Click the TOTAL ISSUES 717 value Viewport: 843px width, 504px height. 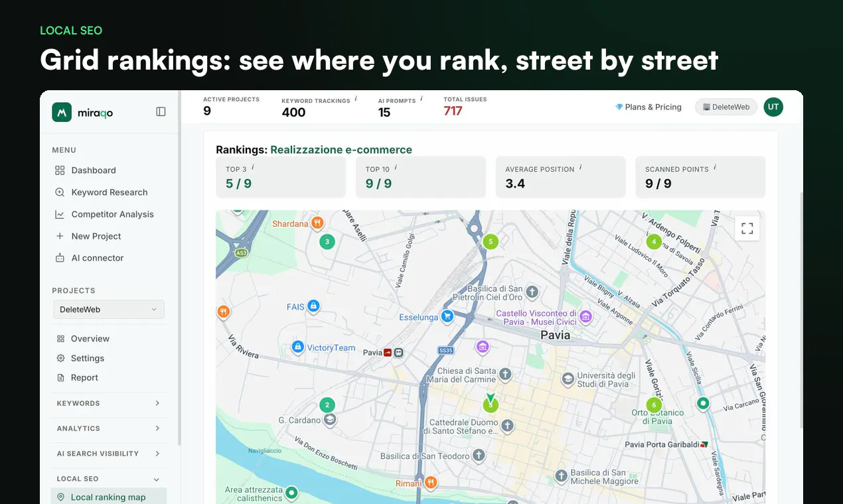453,111
